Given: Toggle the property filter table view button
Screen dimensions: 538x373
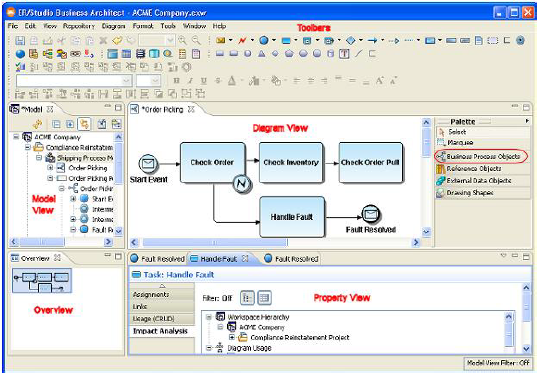Looking at the screenshot, I should coord(264,298).
